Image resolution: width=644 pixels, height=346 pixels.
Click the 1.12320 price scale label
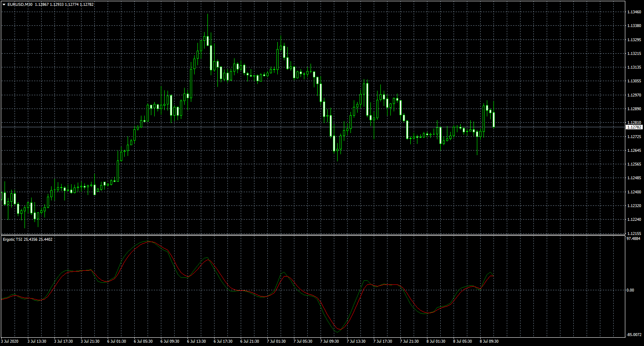pos(634,206)
